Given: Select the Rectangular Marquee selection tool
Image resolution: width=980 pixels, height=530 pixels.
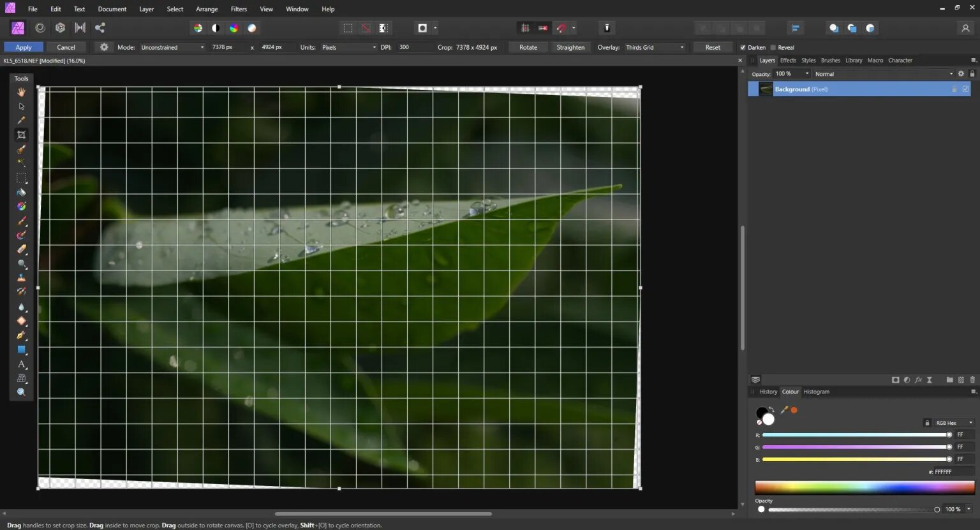Looking at the screenshot, I should (21, 178).
